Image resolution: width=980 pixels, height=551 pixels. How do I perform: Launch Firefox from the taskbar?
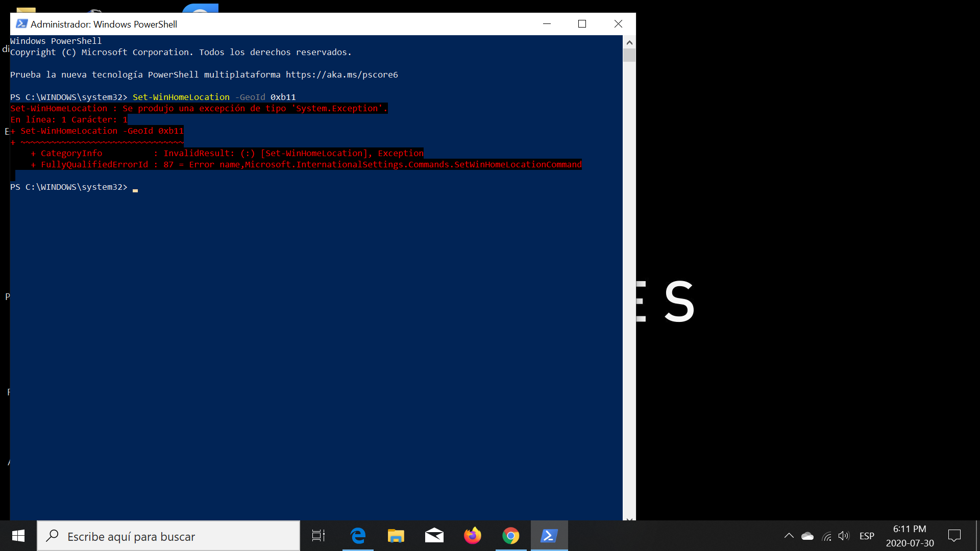[x=473, y=536]
